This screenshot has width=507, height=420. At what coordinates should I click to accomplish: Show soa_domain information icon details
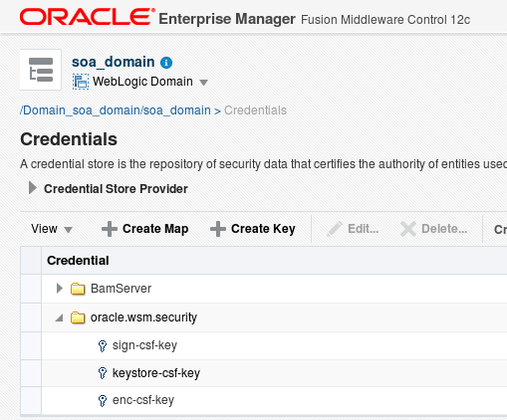tap(166, 63)
